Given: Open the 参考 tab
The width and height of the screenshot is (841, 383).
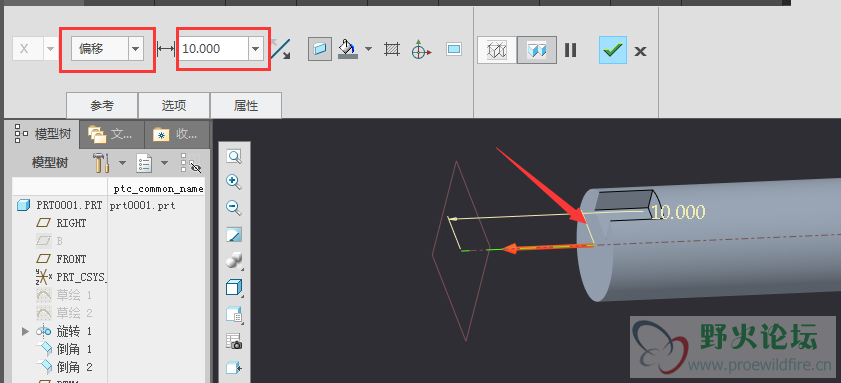Looking at the screenshot, I should (102, 106).
